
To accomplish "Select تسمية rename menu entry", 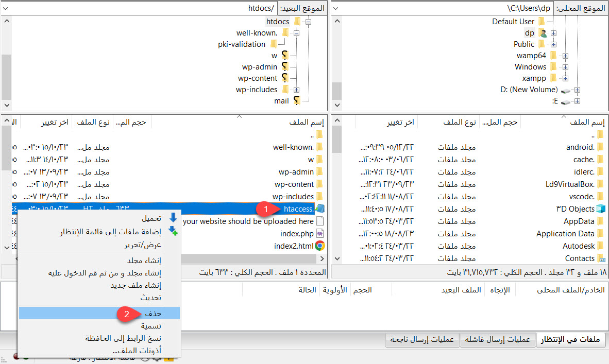I will pyautogui.click(x=151, y=326).
